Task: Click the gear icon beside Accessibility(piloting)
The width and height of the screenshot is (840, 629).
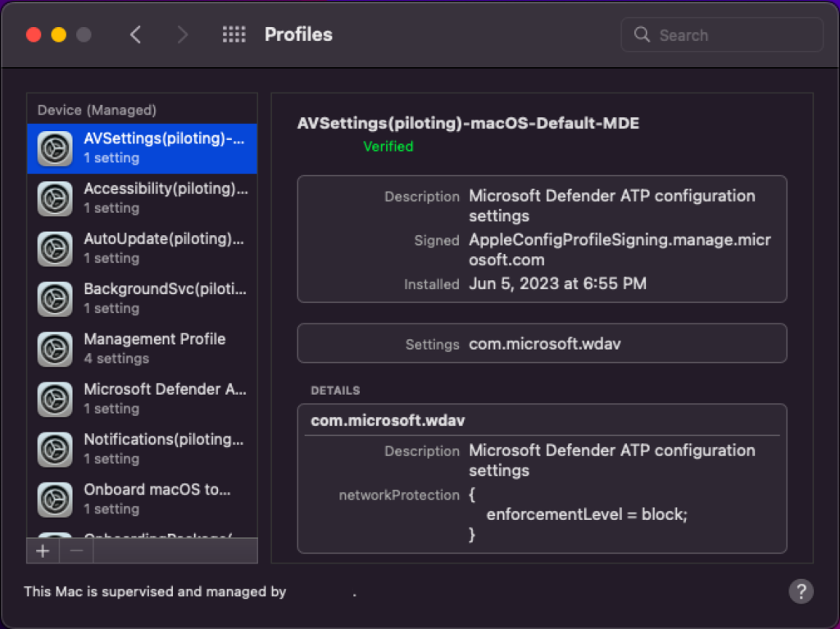Action: pos(55,198)
